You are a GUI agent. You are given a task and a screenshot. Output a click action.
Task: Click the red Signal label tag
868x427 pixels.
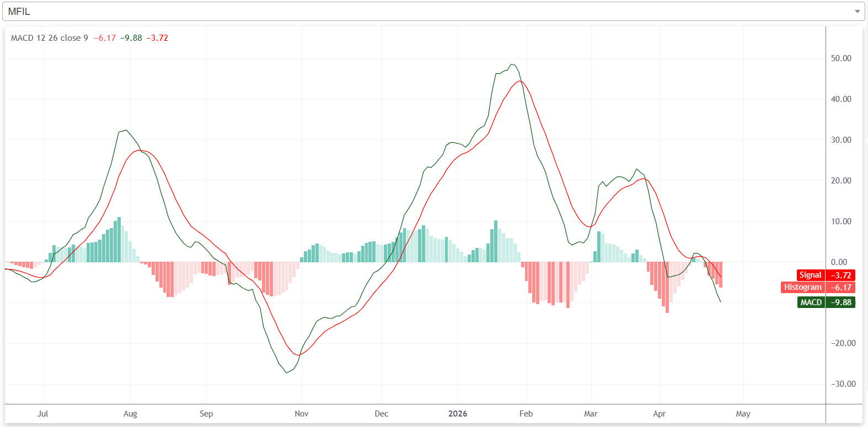pos(810,275)
